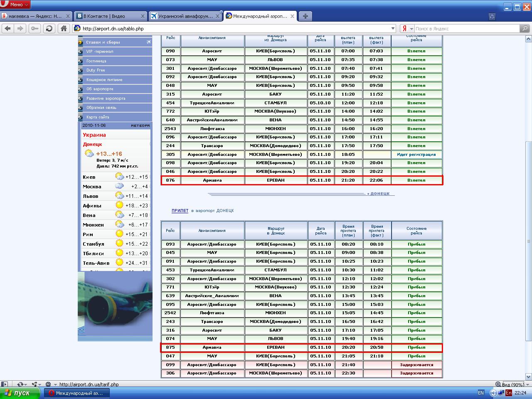This screenshot has height=399, width=532.
Task: Click the browser Back arrow button
Action: pyautogui.click(x=7, y=29)
